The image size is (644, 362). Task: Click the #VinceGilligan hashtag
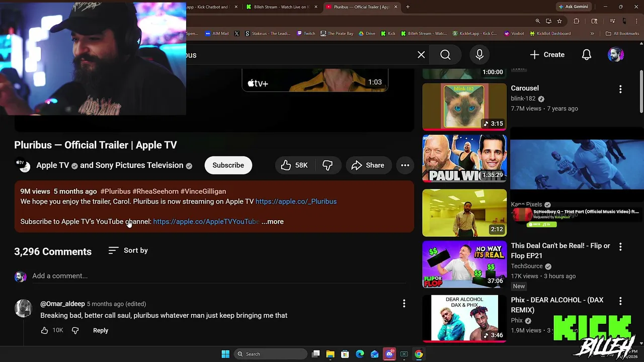click(203, 192)
